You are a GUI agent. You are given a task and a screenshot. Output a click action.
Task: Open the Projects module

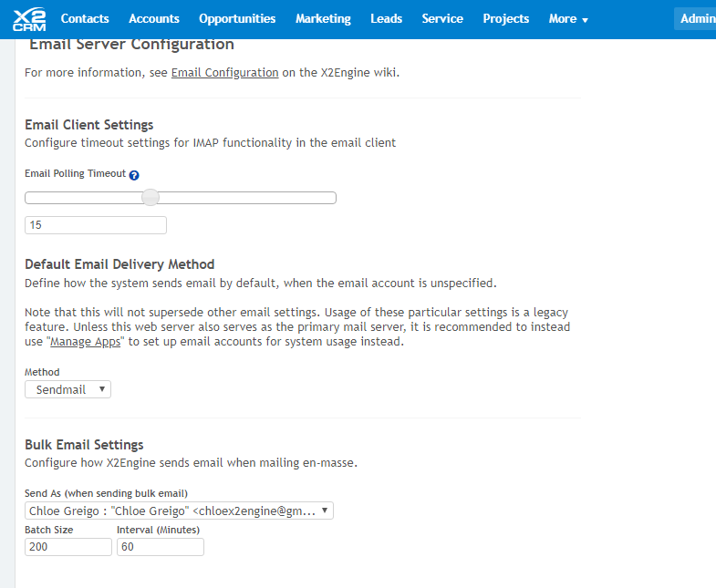[x=506, y=19]
